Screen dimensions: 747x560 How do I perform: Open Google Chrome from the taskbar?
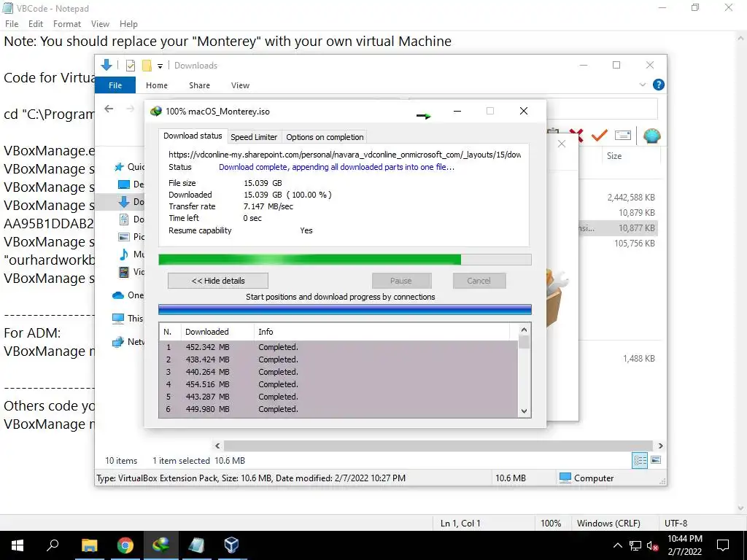tap(125, 545)
